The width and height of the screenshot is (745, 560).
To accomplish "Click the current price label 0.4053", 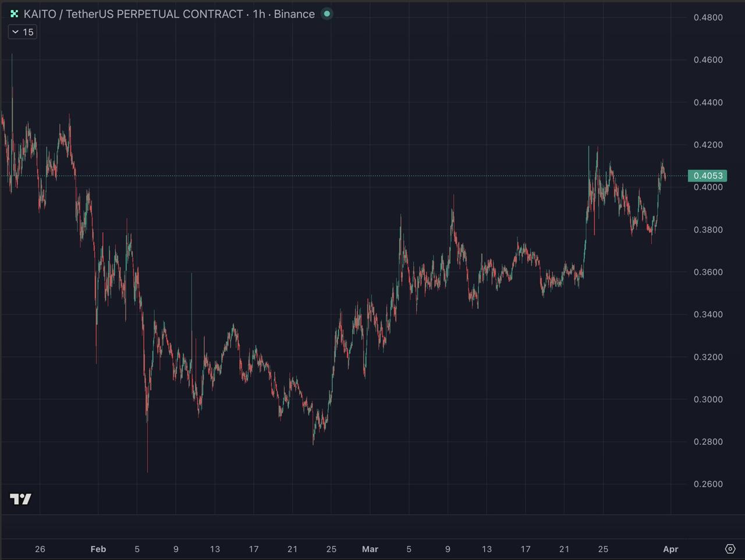I will [708, 176].
